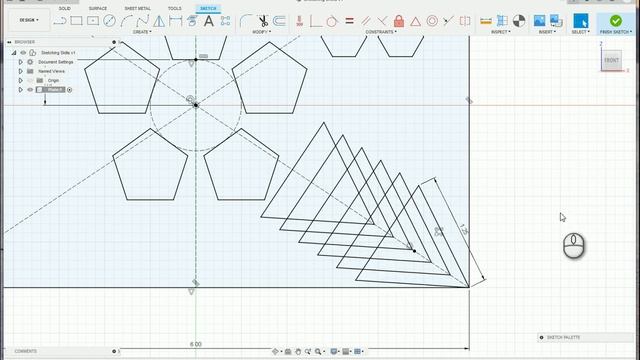Open the Interference inspect tool
This screenshot has height=360, width=640.
pyautogui.click(x=502, y=21)
